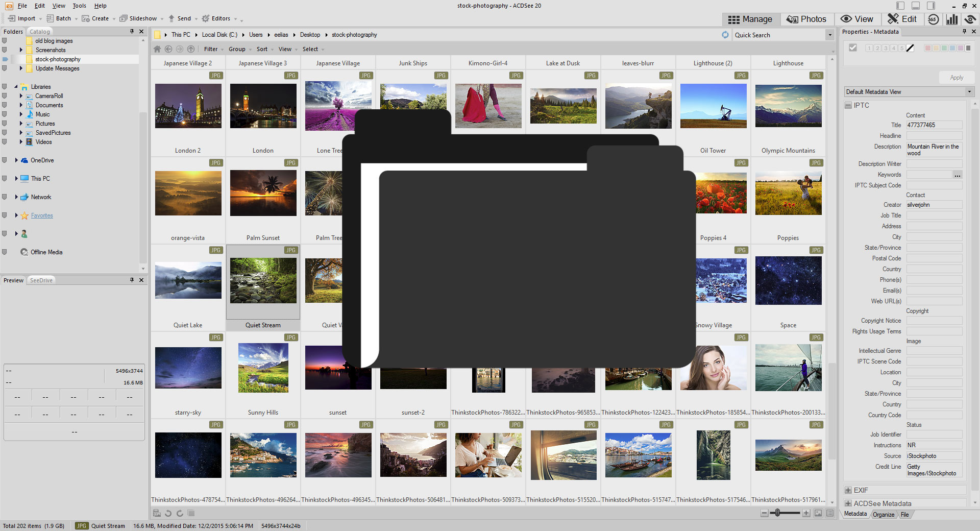This screenshot has height=531, width=980.
Task: Click the rotate left icon in bottom toolbar
Action: tap(168, 513)
